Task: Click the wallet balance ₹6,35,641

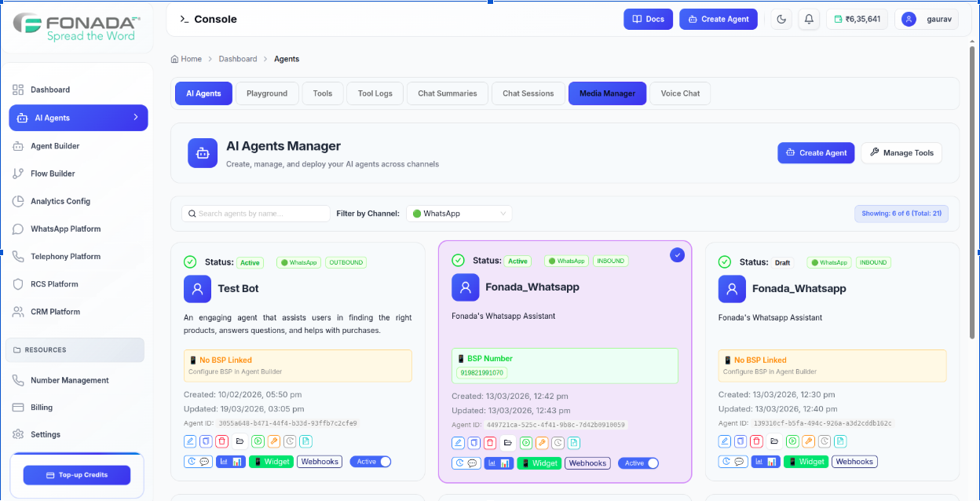Action: tap(857, 19)
